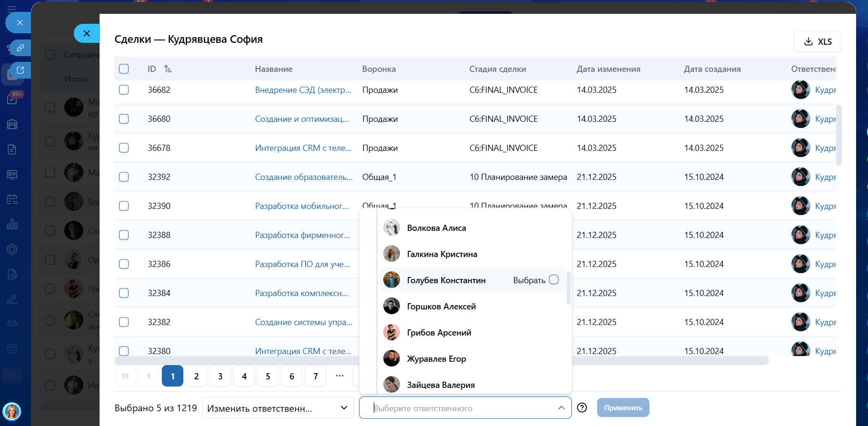Sort by the Название column header
The height and width of the screenshot is (426, 868).
(274, 69)
